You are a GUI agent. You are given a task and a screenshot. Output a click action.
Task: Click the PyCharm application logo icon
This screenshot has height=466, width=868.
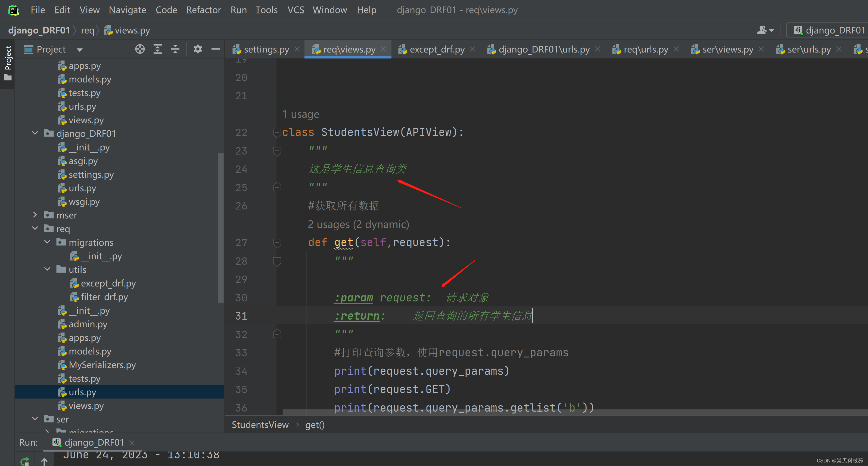[x=13, y=10]
